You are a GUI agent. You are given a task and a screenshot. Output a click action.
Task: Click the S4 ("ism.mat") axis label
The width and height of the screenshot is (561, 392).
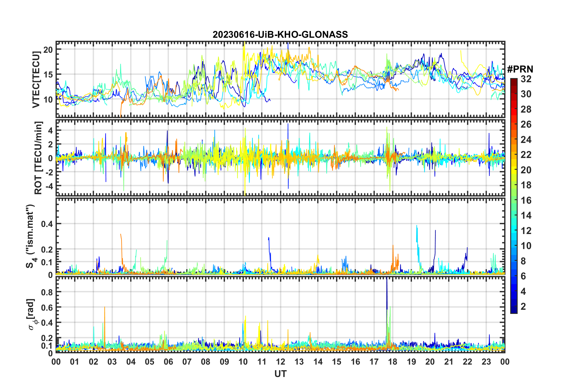click(31, 236)
